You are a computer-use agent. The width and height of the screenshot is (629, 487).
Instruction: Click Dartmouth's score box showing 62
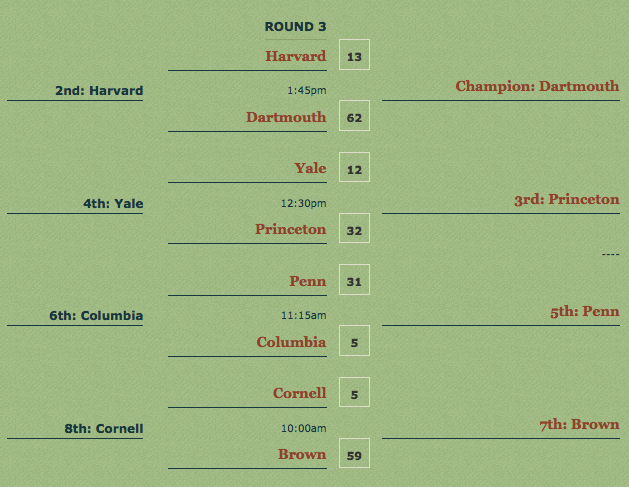pyautogui.click(x=354, y=116)
